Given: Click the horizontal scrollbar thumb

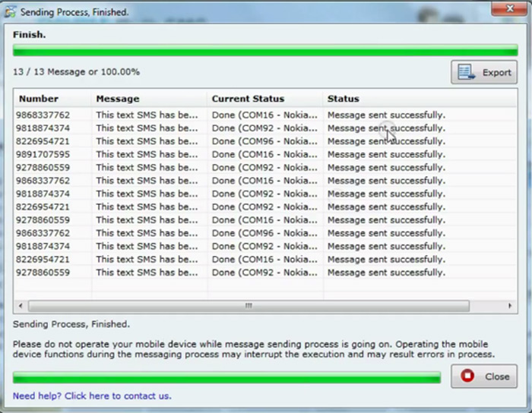Looking at the screenshot, I should click(x=249, y=306).
